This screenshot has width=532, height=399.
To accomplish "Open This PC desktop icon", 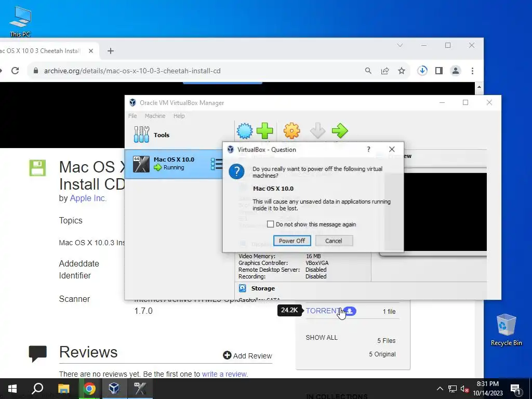I will [20, 21].
